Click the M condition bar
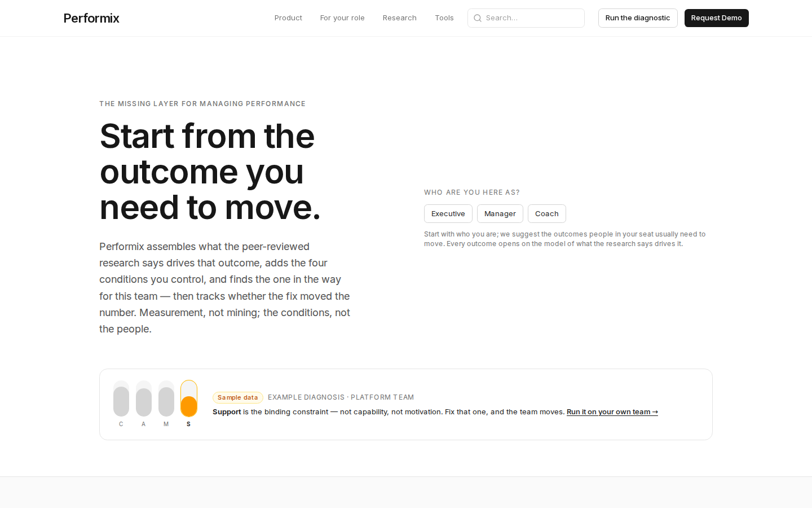The height and width of the screenshot is (508, 812). click(x=166, y=398)
